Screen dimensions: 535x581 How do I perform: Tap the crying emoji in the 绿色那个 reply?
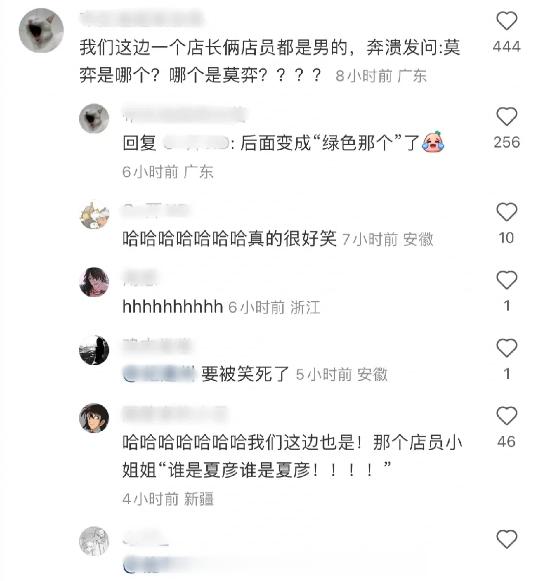[433, 142]
